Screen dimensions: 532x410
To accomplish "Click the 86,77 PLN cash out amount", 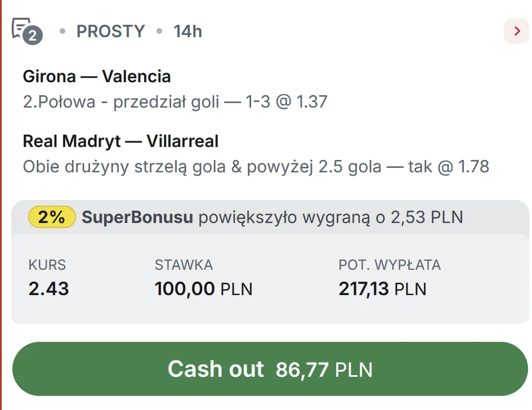I will point(324,370).
